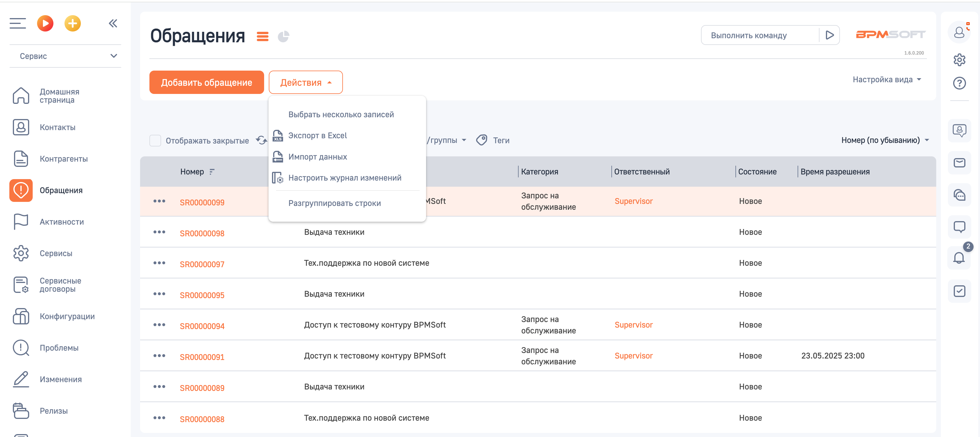Click the Время разрешения column header

(835, 172)
